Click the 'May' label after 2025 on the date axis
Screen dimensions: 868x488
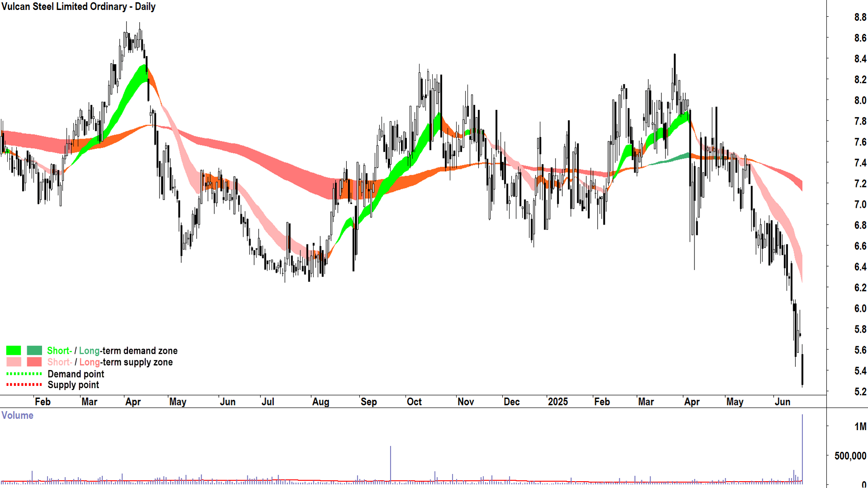(735, 402)
